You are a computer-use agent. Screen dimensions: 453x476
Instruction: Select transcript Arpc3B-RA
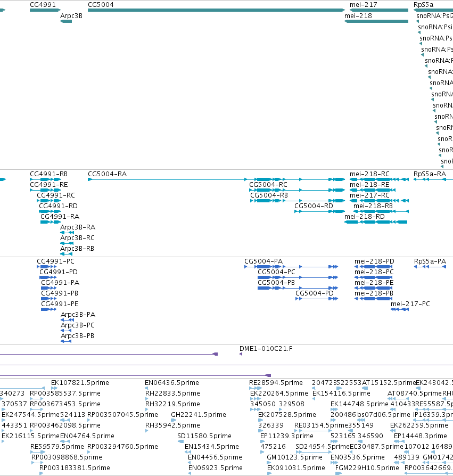point(78,227)
